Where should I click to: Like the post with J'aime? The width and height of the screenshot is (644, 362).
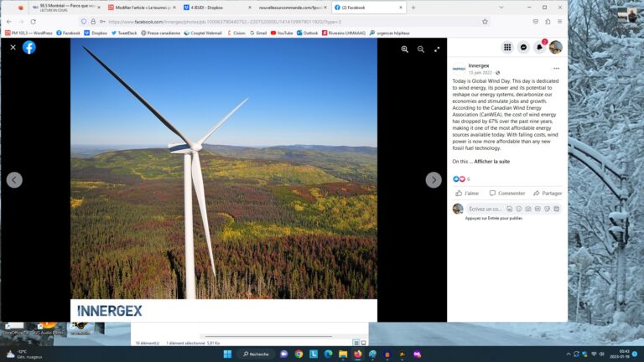click(x=466, y=193)
